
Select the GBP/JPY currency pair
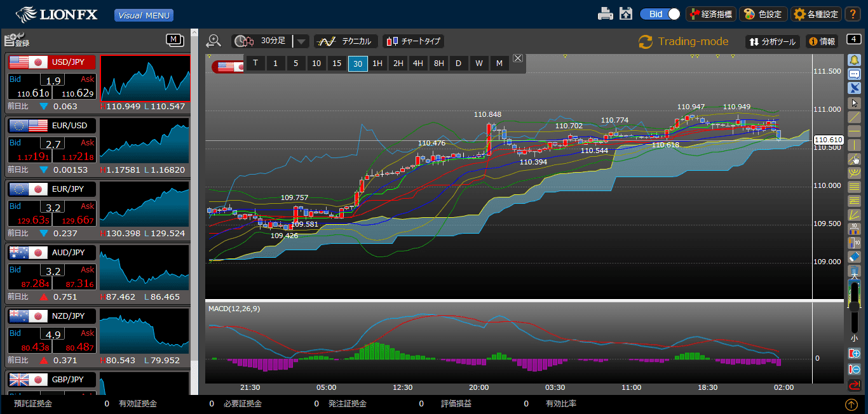click(51, 380)
